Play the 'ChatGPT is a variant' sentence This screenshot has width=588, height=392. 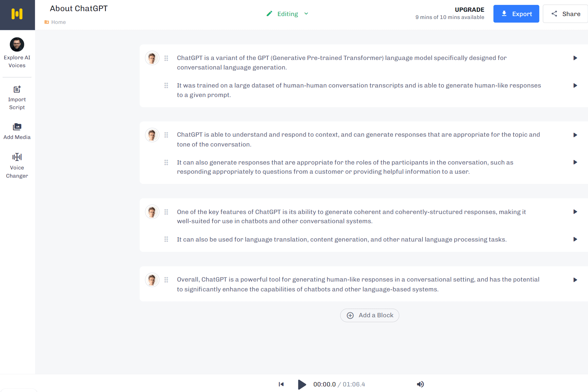coord(575,58)
